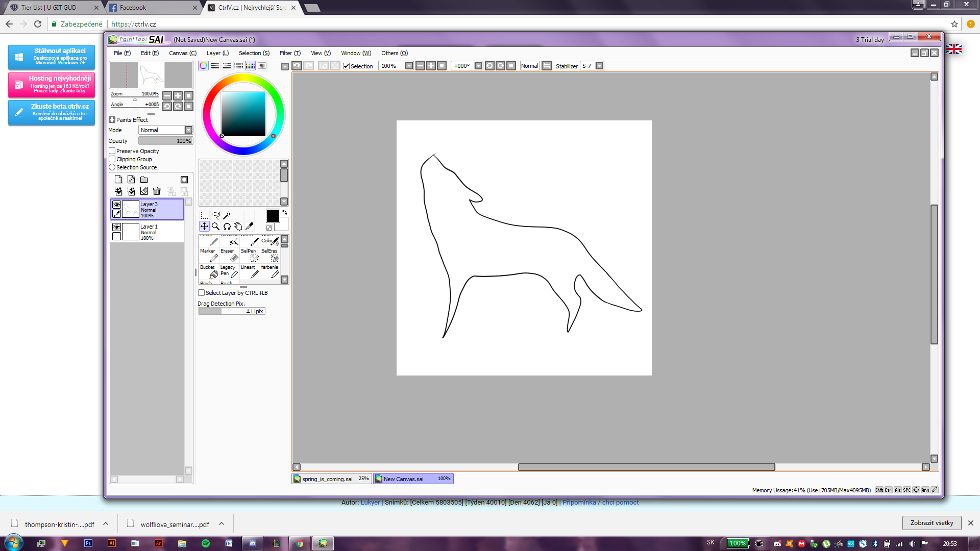Choose the Magic Wand selection tool
This screenshot has height=551, width=980.
tap(227, 215)
